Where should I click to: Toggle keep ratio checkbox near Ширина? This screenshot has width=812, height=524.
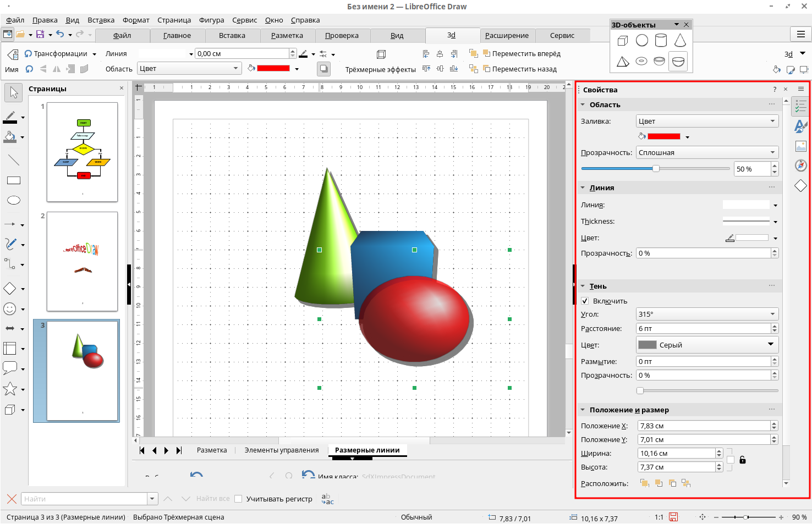click(x=731, y=460)
